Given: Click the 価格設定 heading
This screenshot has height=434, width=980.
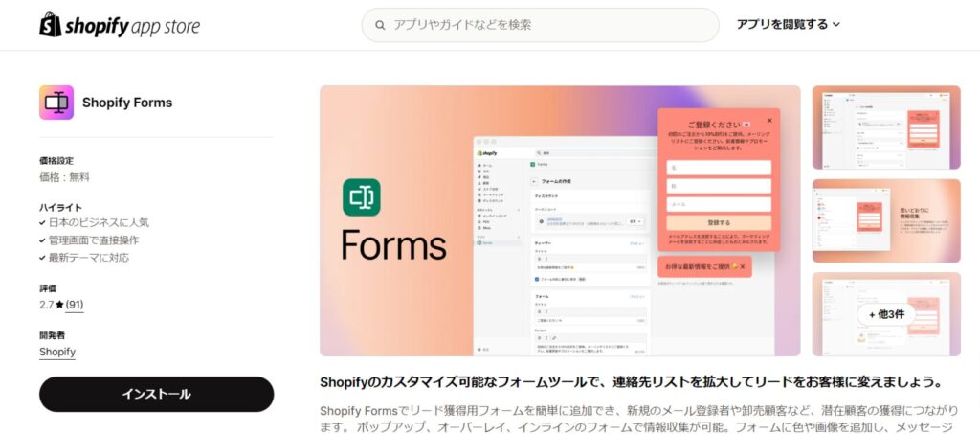Looking at the screenshot, I should point(56,161).
